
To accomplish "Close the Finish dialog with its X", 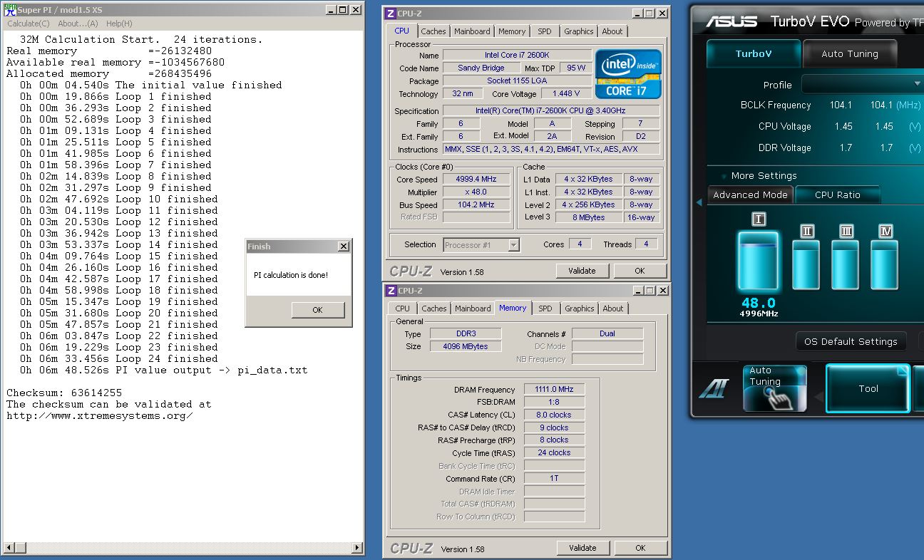I will tap(344, 247).
